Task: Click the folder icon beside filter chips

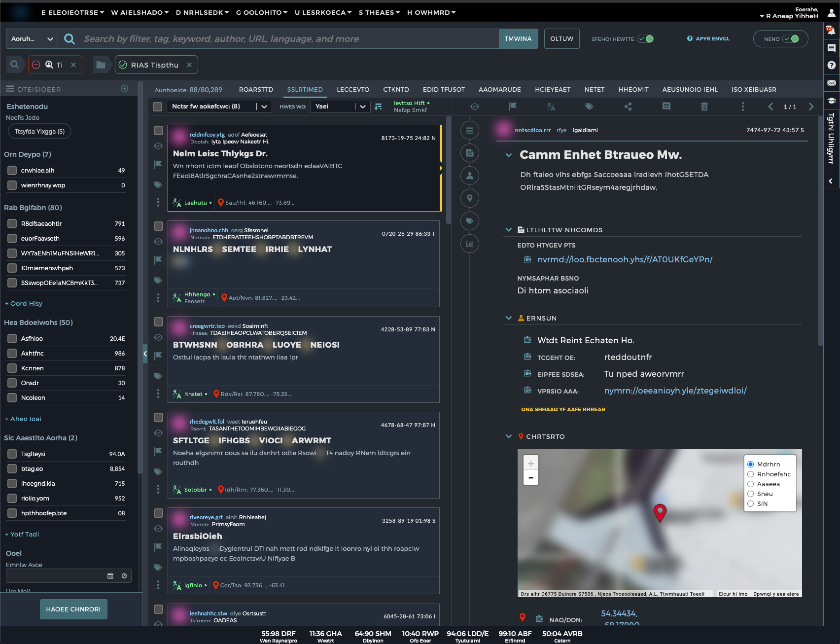Action: (101, 65)
